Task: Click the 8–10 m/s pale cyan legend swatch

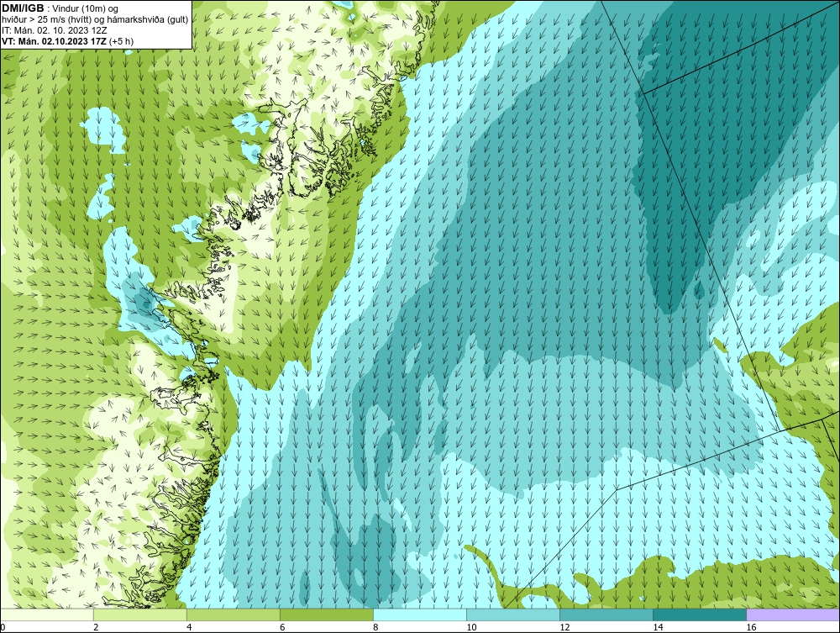Action: point(419,615)
